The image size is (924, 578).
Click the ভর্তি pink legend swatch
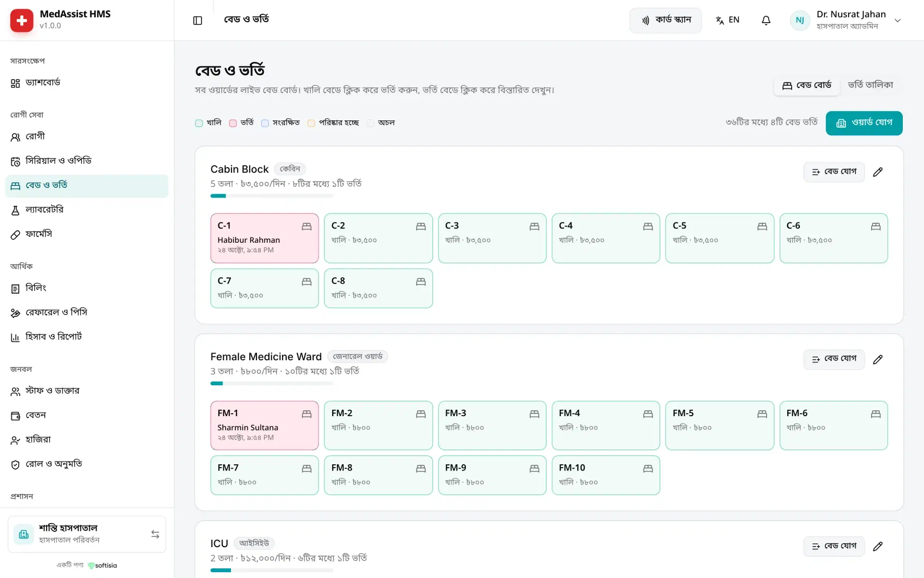tap(233, 123)
